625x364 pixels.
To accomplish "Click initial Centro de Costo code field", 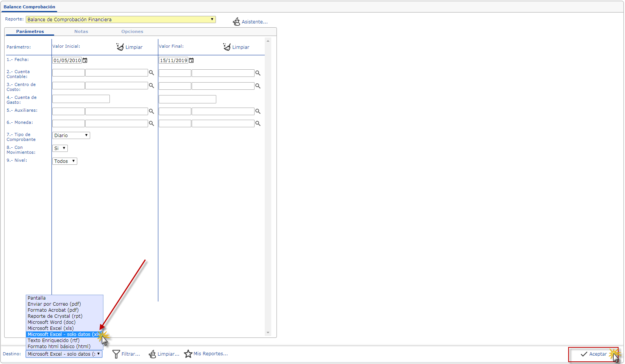I will pyautogui.click(x=69, y=86).
